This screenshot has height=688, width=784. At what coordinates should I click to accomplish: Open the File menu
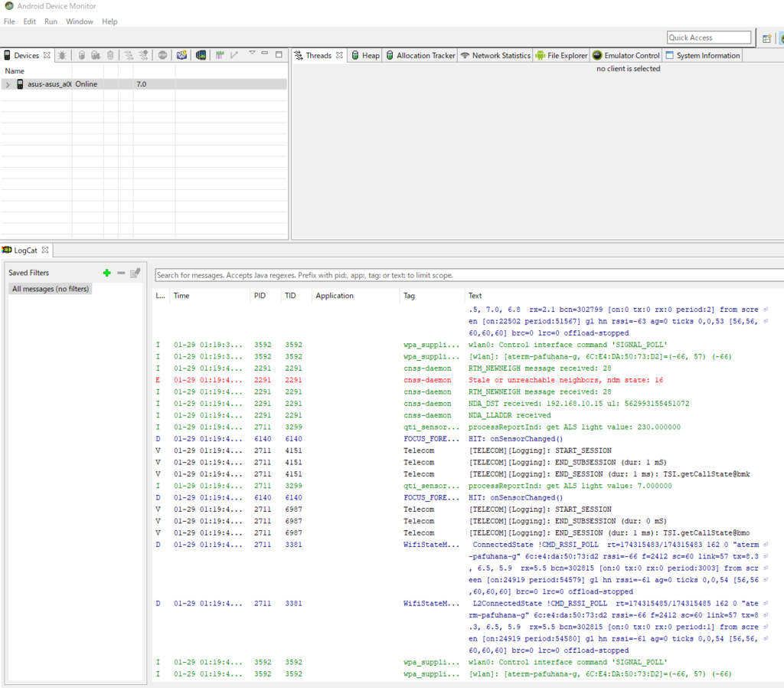(x=9, y=21)
